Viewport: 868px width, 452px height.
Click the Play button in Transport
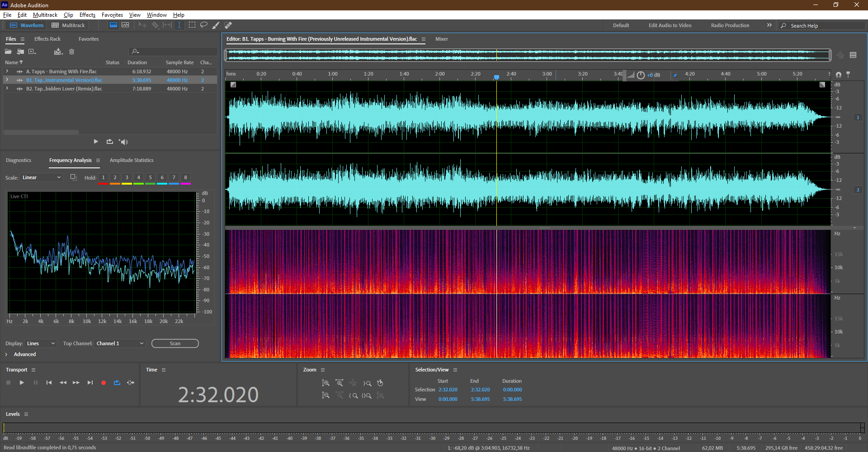coord(22,383)
